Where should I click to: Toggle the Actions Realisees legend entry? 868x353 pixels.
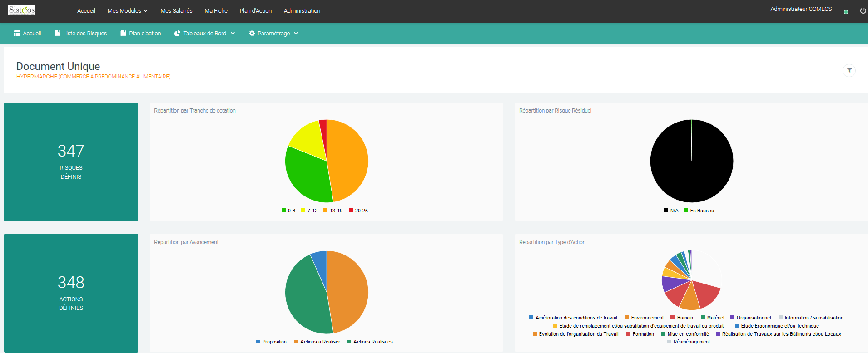point(370,342)
